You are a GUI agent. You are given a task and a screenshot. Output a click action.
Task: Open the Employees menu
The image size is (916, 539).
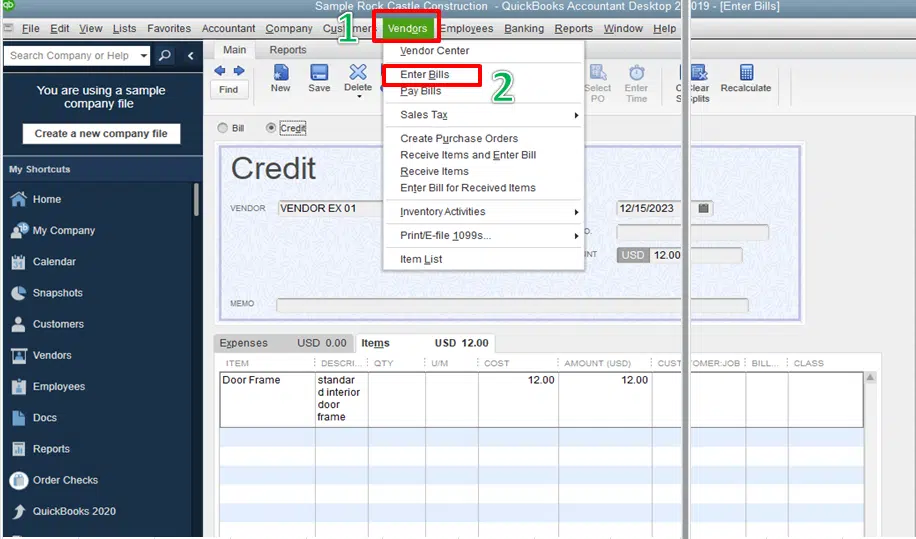[x=466, y=29]
